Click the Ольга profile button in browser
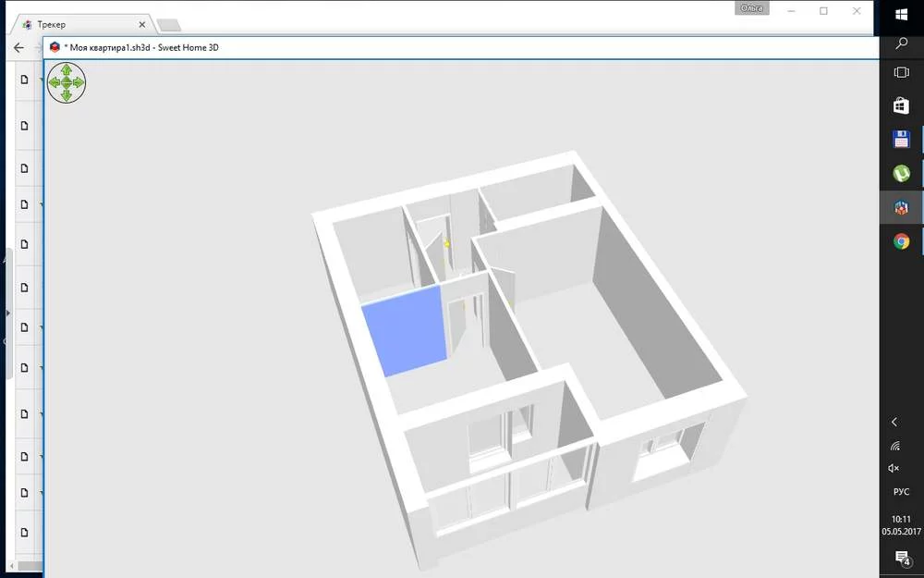Image resolution: width=924 pixels, height=578 pixels. 752,8
